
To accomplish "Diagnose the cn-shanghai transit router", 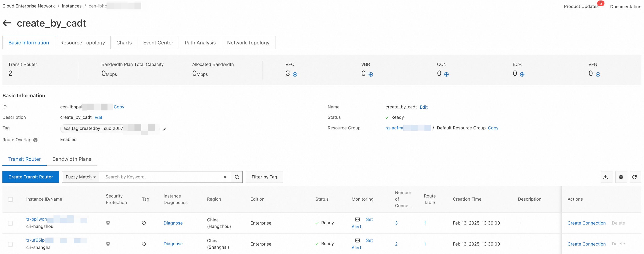I will (x=173, y=244).
